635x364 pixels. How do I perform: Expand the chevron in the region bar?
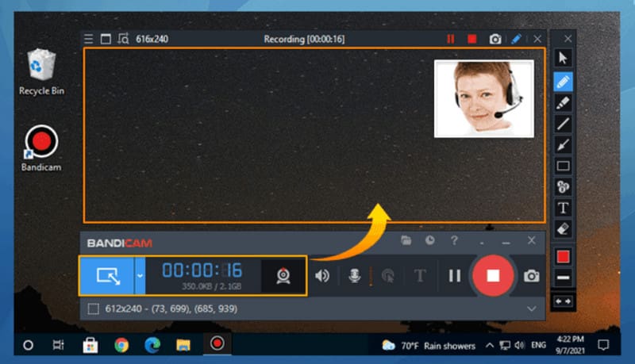[x=531, y=309]
